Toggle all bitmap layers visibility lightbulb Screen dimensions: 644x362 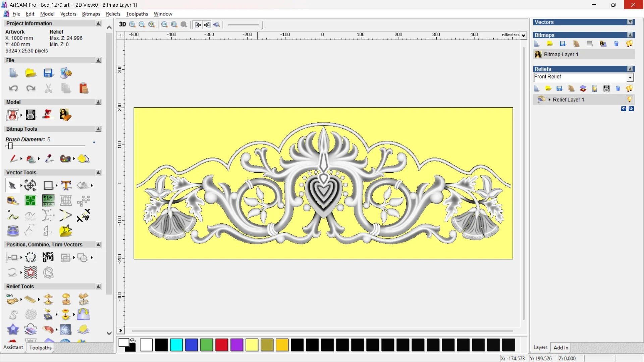629,44
